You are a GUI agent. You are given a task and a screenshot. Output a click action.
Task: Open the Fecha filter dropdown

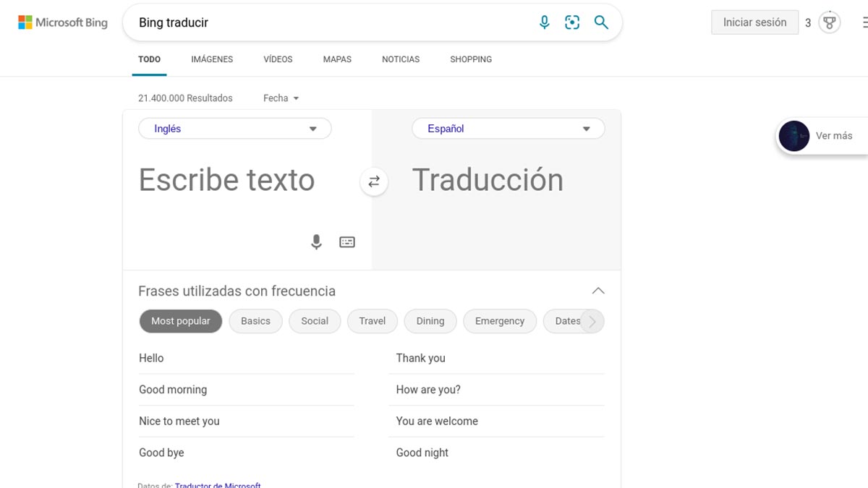click(x=281, y=98)
